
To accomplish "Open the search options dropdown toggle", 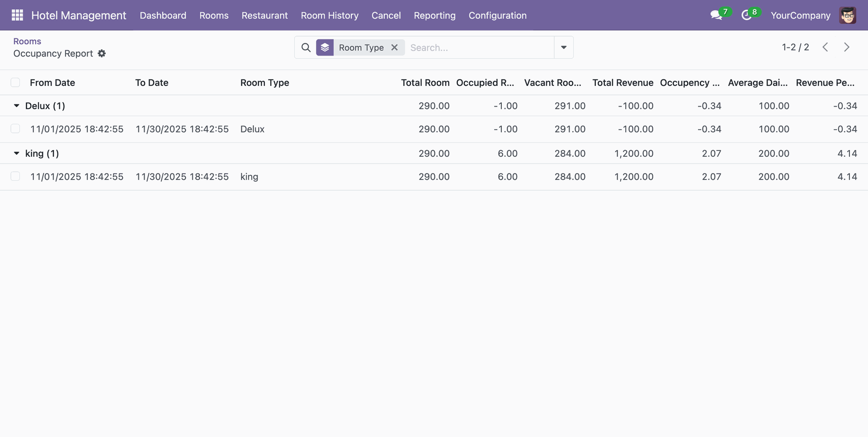I will [x=563, y=47].
